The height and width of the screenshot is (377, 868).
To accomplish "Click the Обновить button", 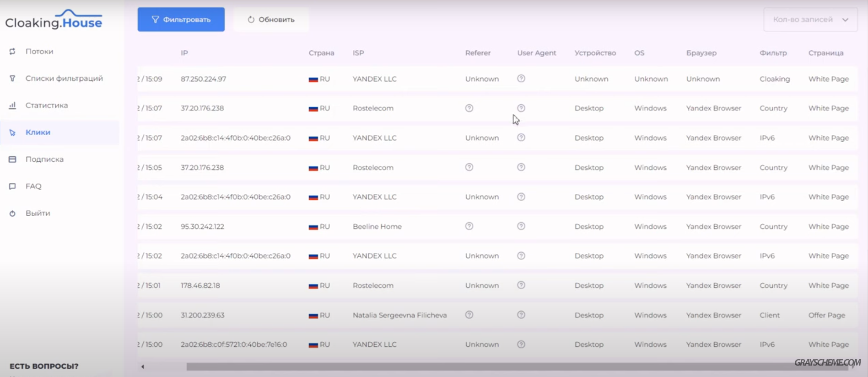I will (271, 19).
